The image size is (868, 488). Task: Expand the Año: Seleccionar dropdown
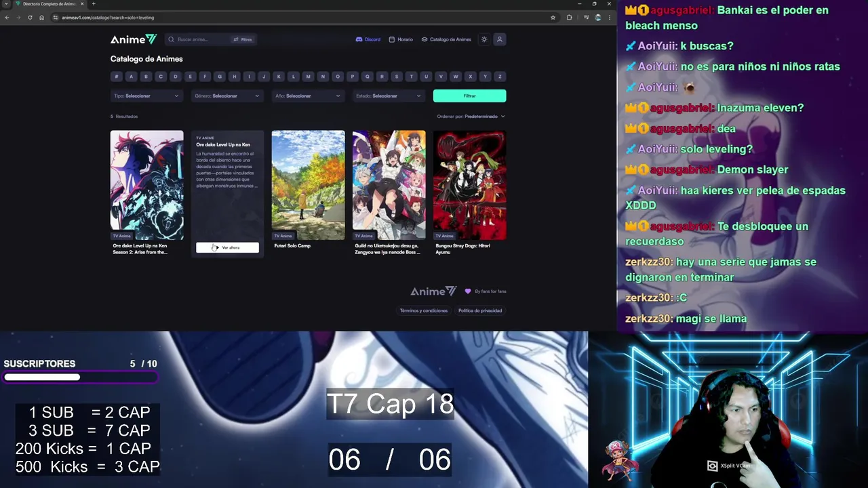(x=308, y=96)
